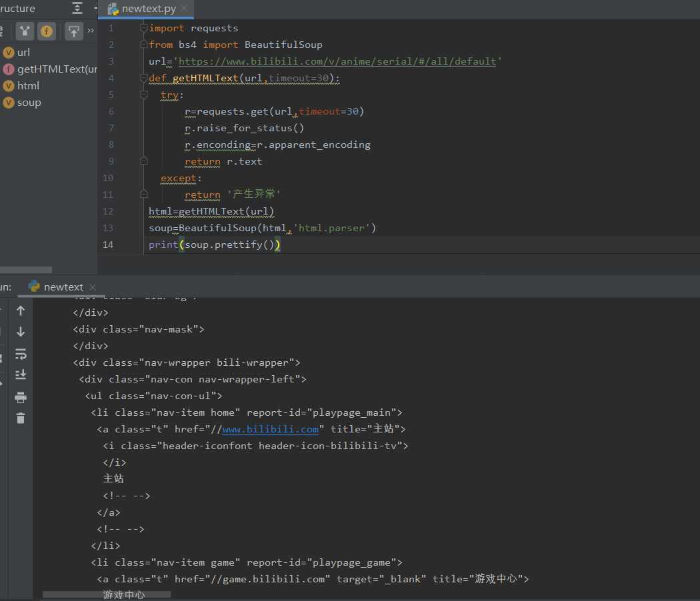Click line number 14 in gutter
Viewport: 700px width, 601px height.
pyautogui.click(x=107, y=245)
